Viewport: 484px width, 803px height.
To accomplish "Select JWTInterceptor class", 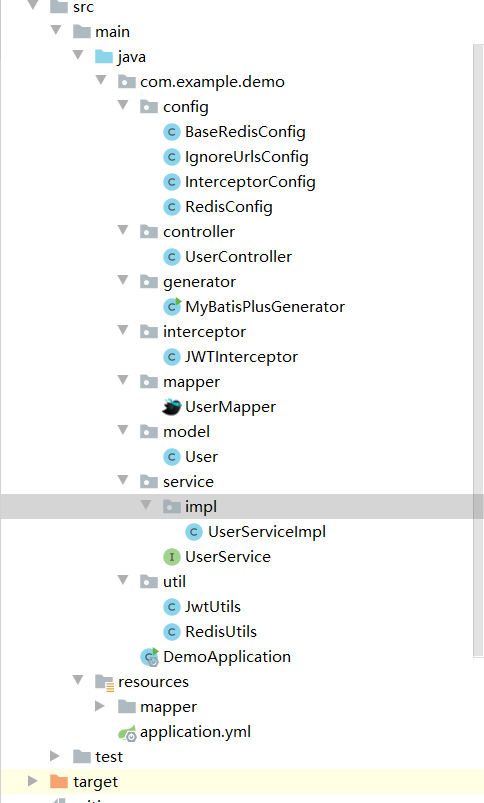I will point(241,357).
